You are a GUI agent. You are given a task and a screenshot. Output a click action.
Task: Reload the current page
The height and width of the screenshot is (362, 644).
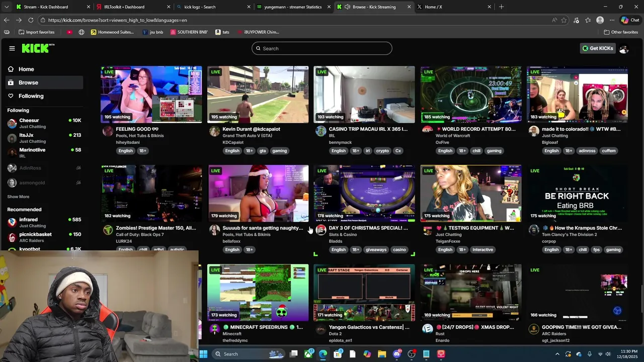(31, 20)
